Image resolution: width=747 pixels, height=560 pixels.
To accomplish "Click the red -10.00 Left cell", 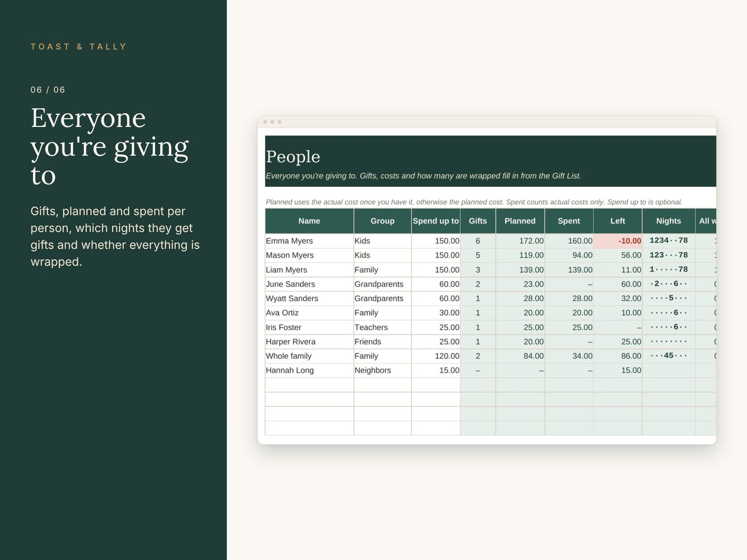I will click(x=618, y=241).
